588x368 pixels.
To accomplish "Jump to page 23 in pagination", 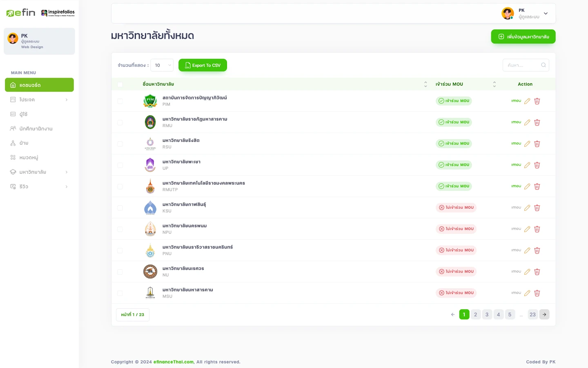I will pyautogui.click(x=532, y=314).
